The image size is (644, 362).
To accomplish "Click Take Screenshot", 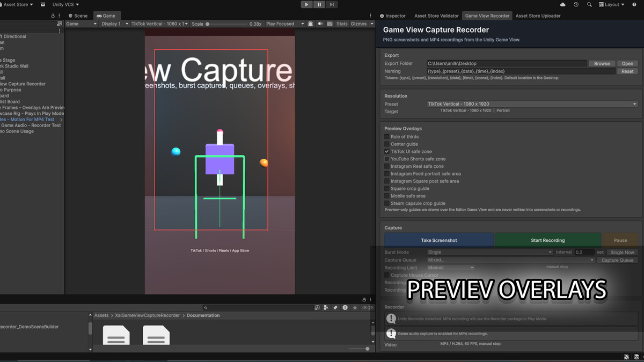I will click(x=439, y=240).
